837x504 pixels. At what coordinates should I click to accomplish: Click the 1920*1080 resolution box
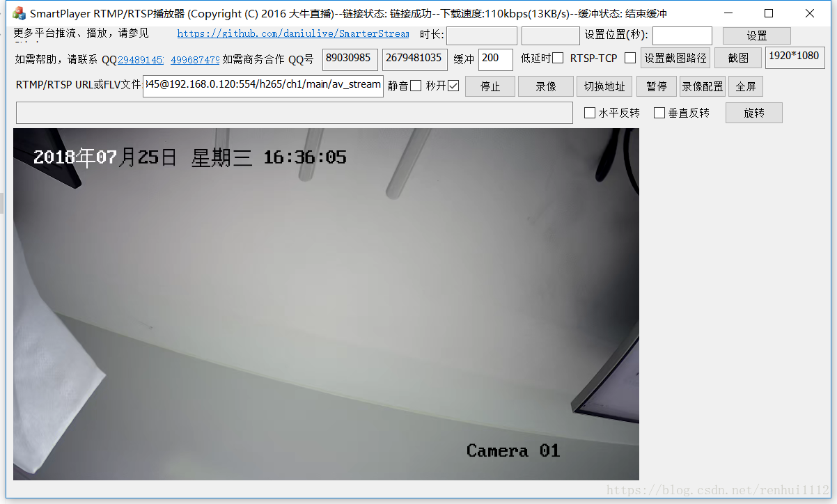[x=795, y=58]
